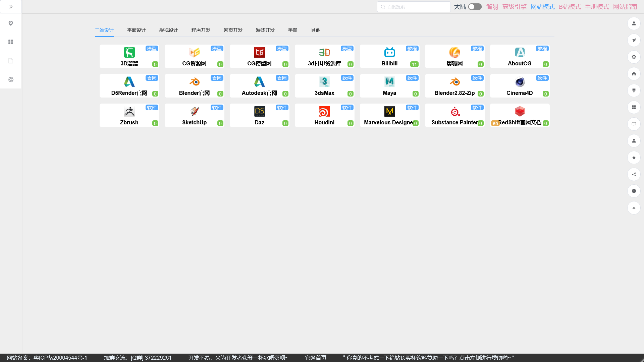The width and height of the screenshot is (644, 362).
Task: Click the Cinema4D icon tile
Action: coord(520,82)
